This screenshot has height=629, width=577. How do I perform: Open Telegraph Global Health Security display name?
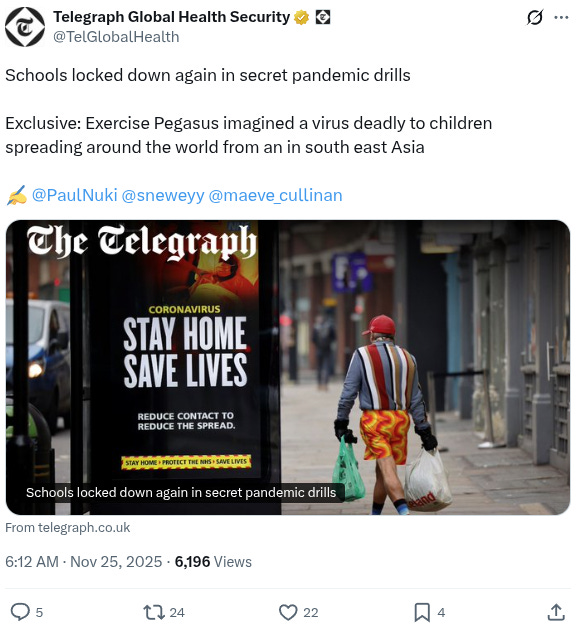[x=171, y=17]
